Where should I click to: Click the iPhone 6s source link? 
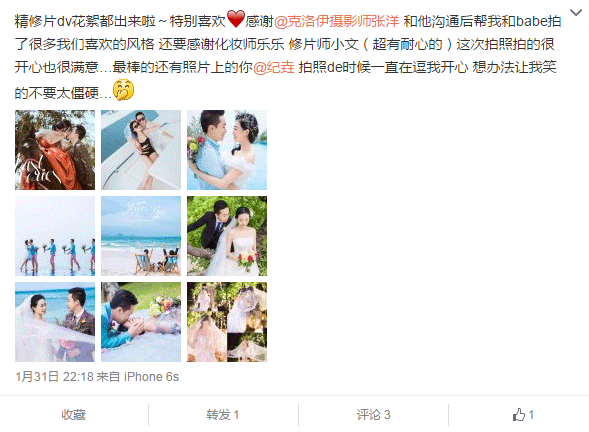click(x=151, y=376)
